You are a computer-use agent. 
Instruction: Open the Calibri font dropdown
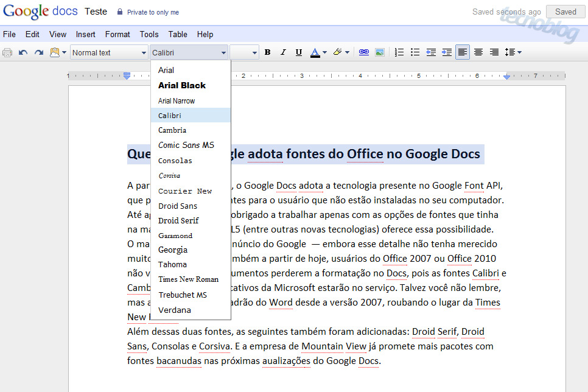[x=189, y=52]
